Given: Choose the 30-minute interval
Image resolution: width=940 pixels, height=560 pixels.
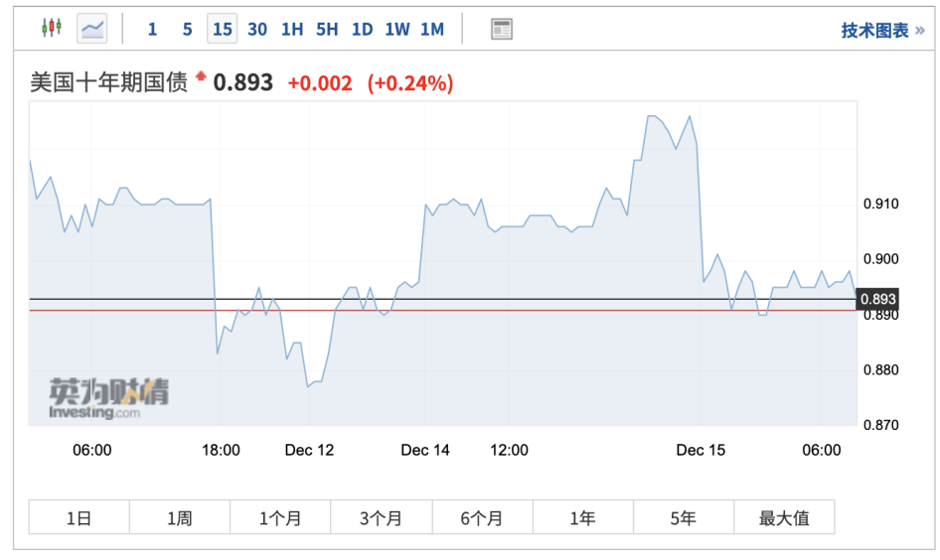Looking at the screenshot, I should pos(257,29).
